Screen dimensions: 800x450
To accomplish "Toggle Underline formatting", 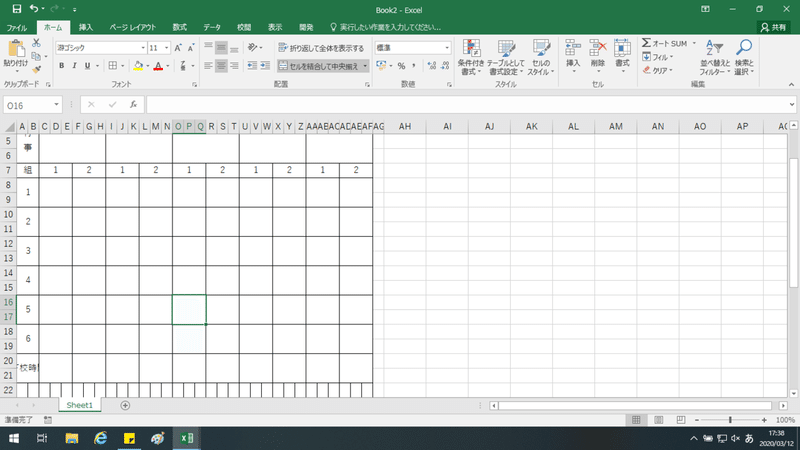I will click(x=87, y=66).
